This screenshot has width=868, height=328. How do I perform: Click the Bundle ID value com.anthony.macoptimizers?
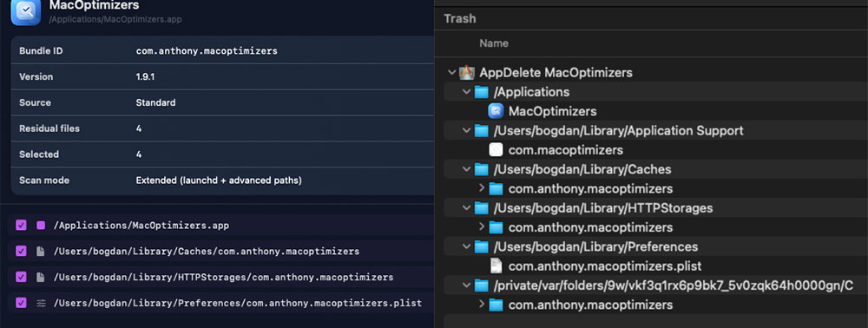click(x=207, y=51)
